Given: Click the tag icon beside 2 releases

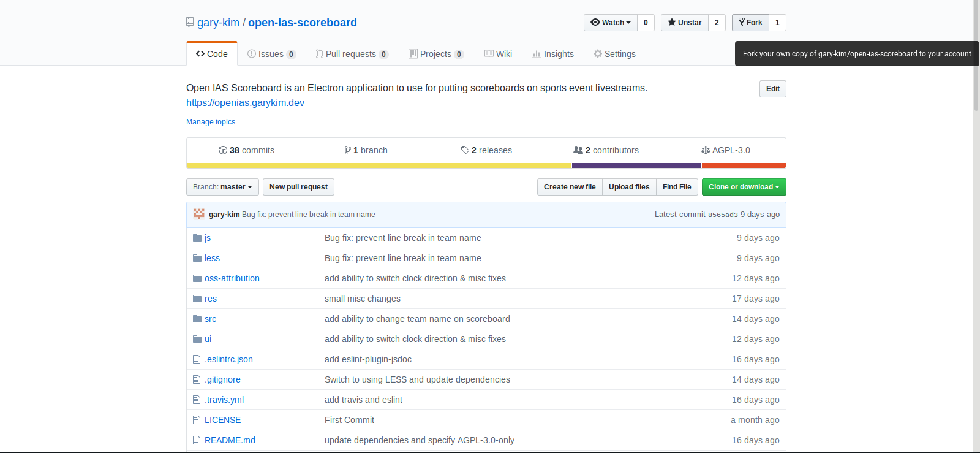Looking at the screenshot, I should (465, 150).
